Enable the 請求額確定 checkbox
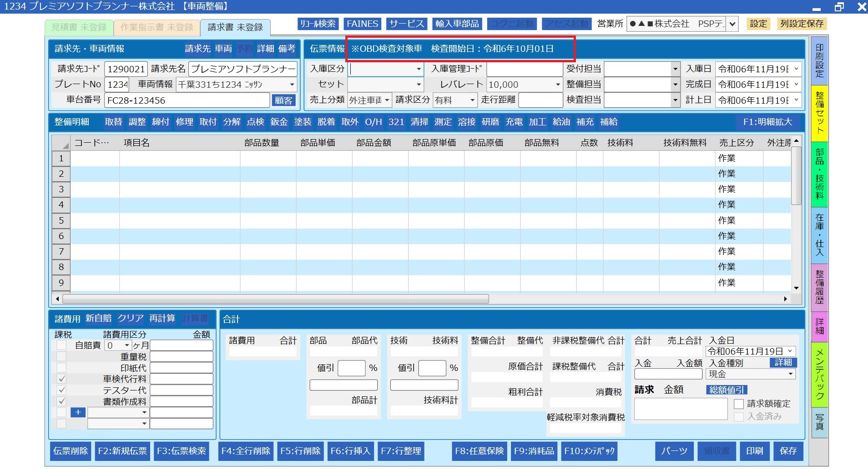868x470 pixels. click(x=739, y=404)
